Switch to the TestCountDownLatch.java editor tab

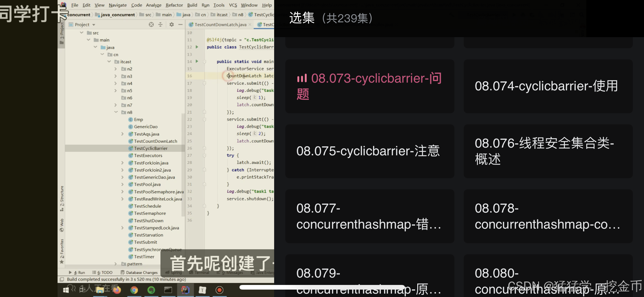[x=220, y=24]
